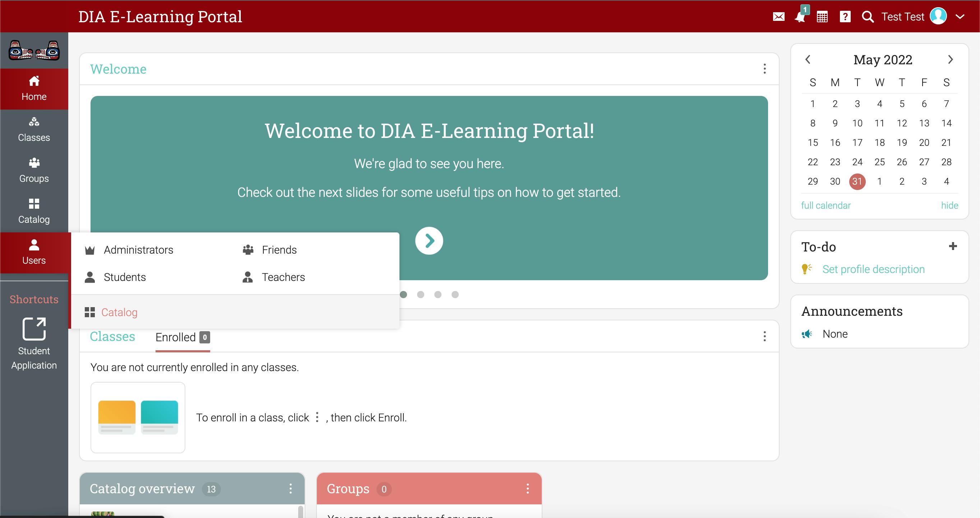Click the Home sidebar icon
Viewport: 980px width, 518px height.
(x=34, y=88)
